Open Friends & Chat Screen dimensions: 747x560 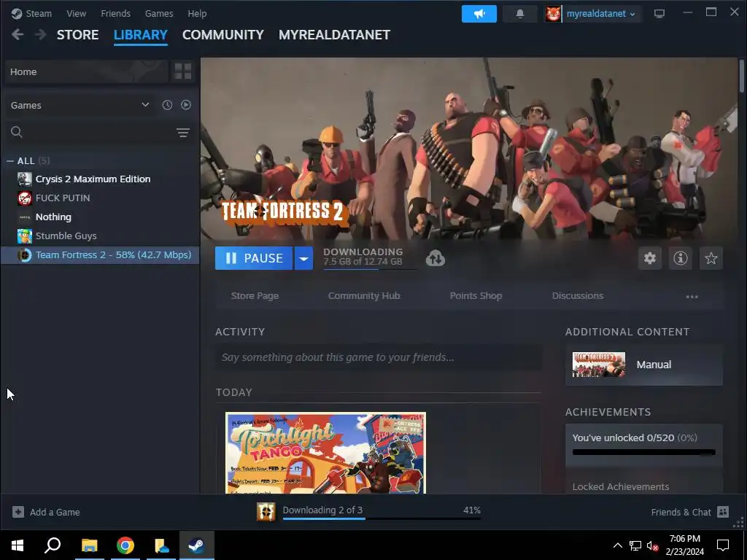[690, 512]
